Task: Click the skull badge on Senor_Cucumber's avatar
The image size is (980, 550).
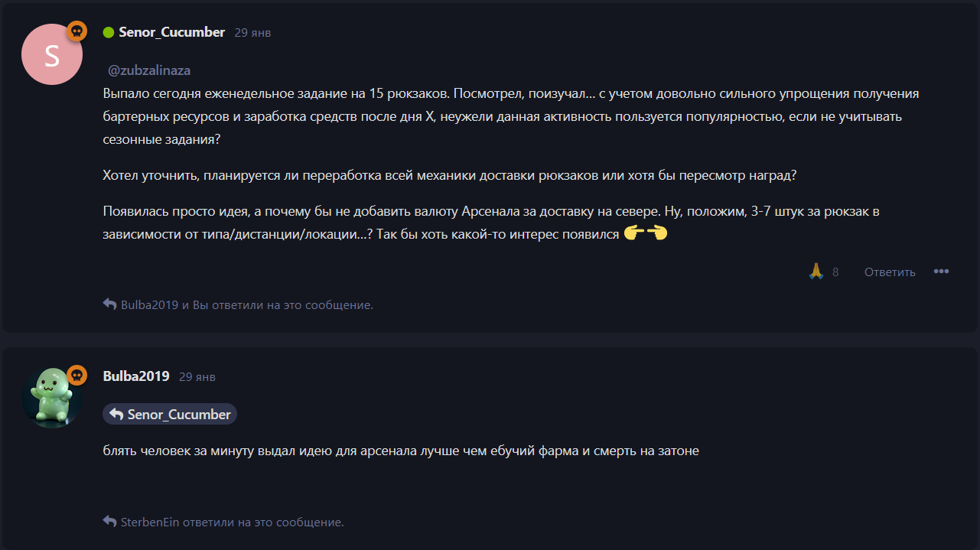Action: 77,31
